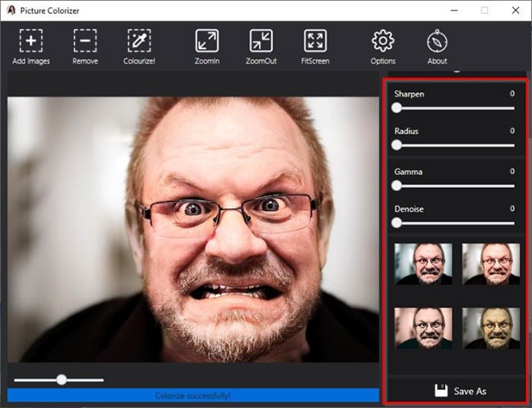Click the Radius slider handle

coord(397,146)
